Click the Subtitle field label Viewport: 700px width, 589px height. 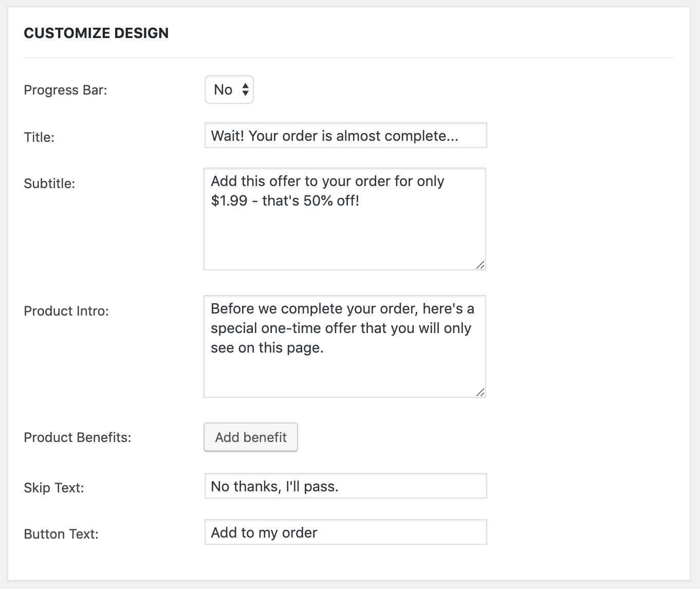[49, 183]
